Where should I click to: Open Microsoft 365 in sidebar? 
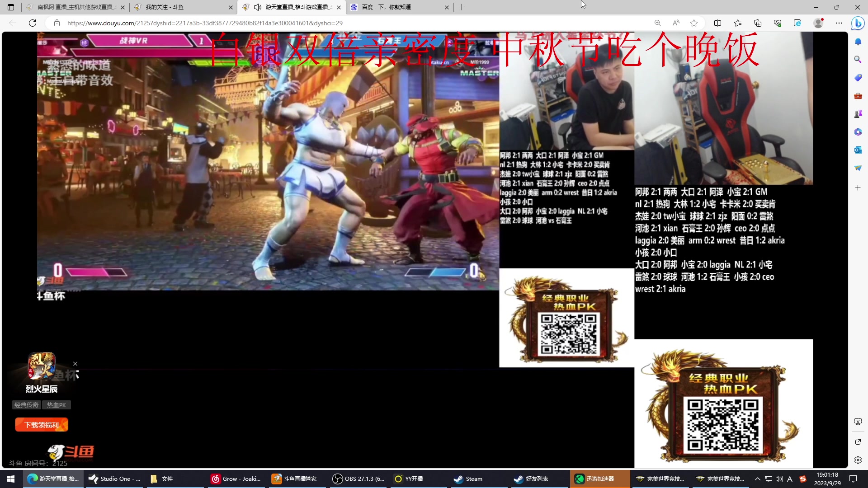858,132
